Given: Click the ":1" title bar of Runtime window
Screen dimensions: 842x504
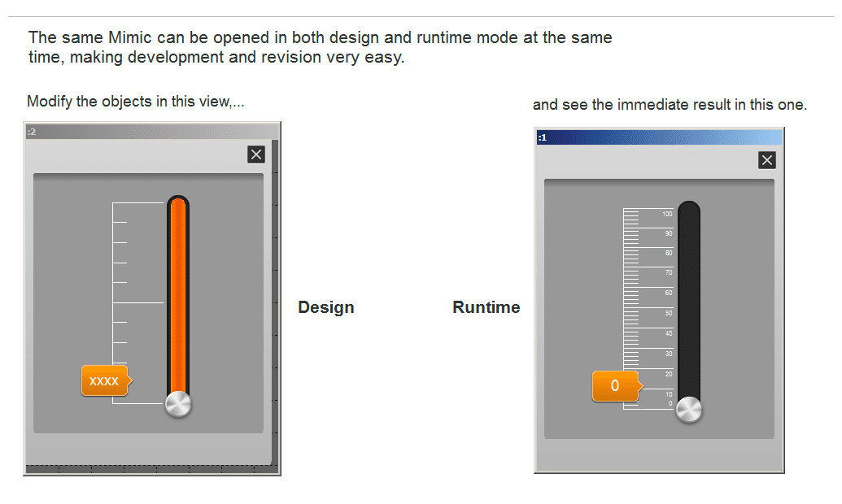Looking at the screenshot, I should pyautogui.click(x=659, y=137).
